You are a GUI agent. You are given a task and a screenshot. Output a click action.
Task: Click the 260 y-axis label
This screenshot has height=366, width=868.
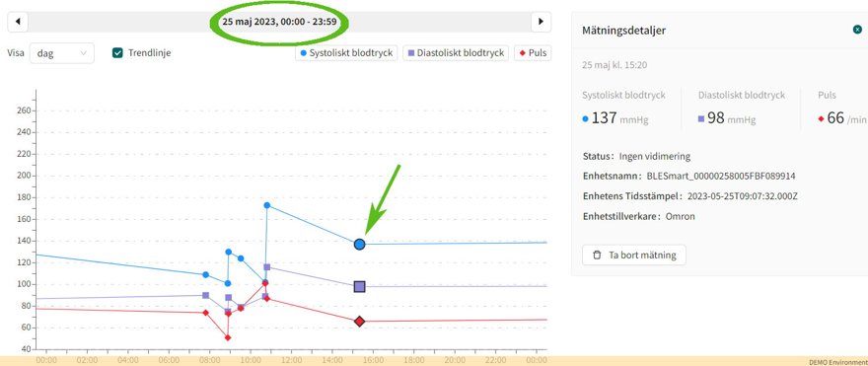pos(25,110)
